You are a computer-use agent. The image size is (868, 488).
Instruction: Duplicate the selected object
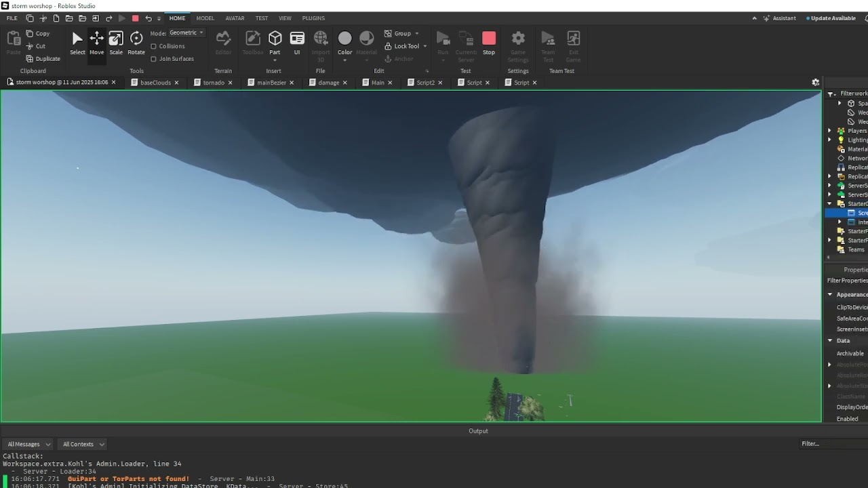(43, 58)
